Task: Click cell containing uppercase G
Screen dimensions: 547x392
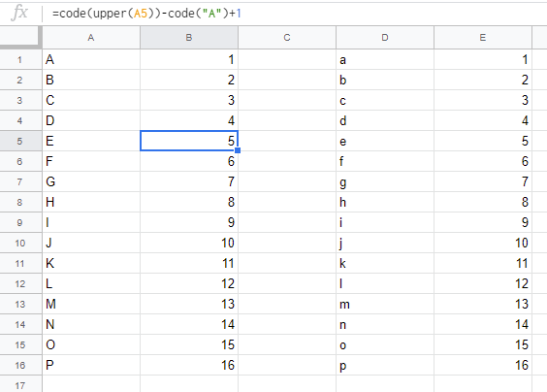Action: click(91, 181)
